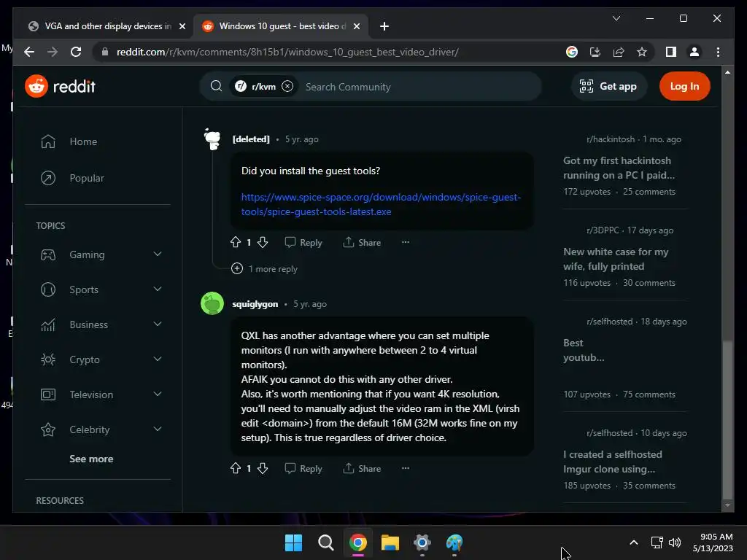Viewport: 747px width, 560px height.
Task: Click the share page icon in the address bar
Action: tap(619, 52)
